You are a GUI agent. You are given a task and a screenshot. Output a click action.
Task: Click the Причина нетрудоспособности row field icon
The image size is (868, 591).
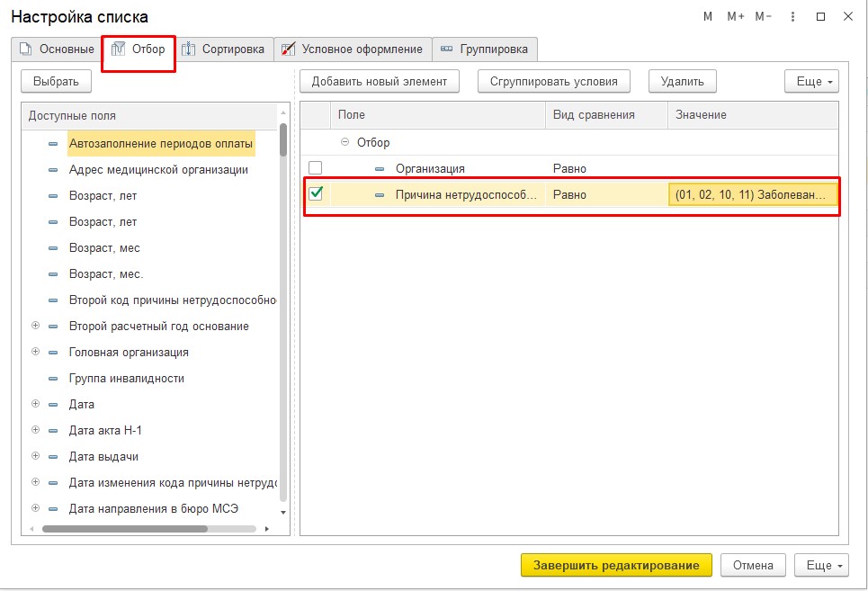[x=380, y=195]
